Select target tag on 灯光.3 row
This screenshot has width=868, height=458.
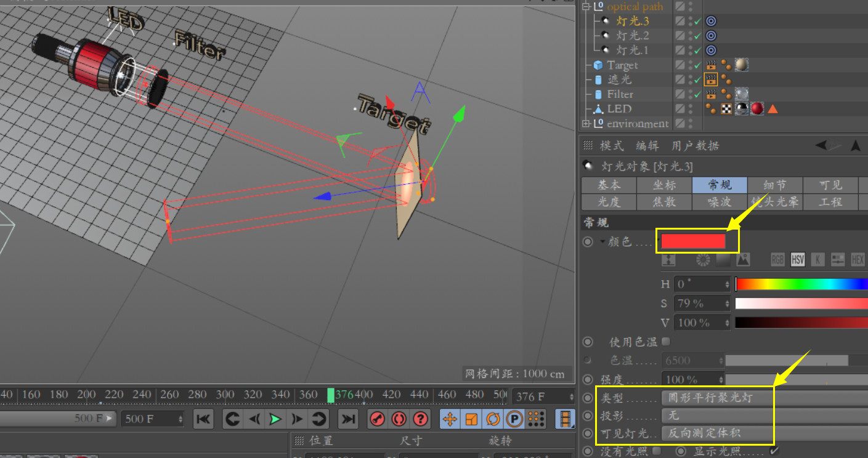(711, 21)
